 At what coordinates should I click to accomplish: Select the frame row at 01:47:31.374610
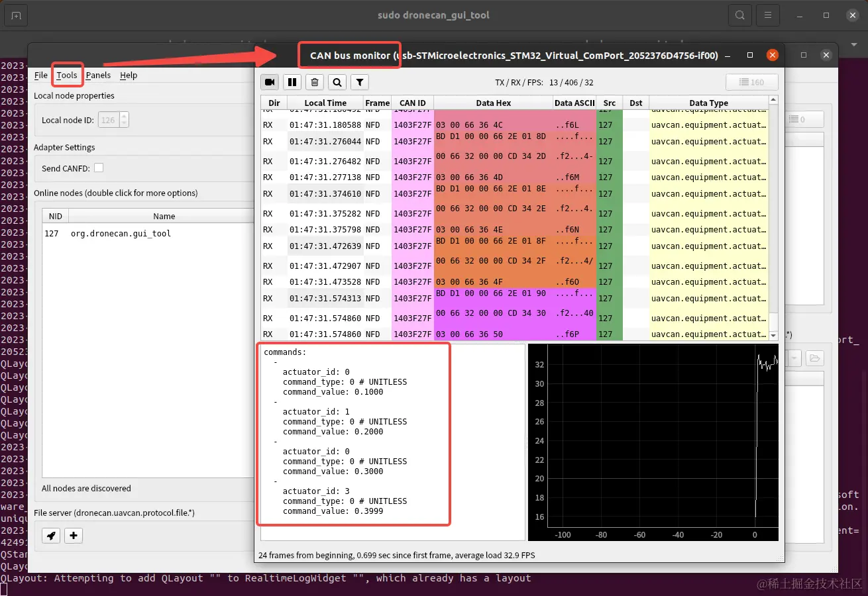point(515,194)
